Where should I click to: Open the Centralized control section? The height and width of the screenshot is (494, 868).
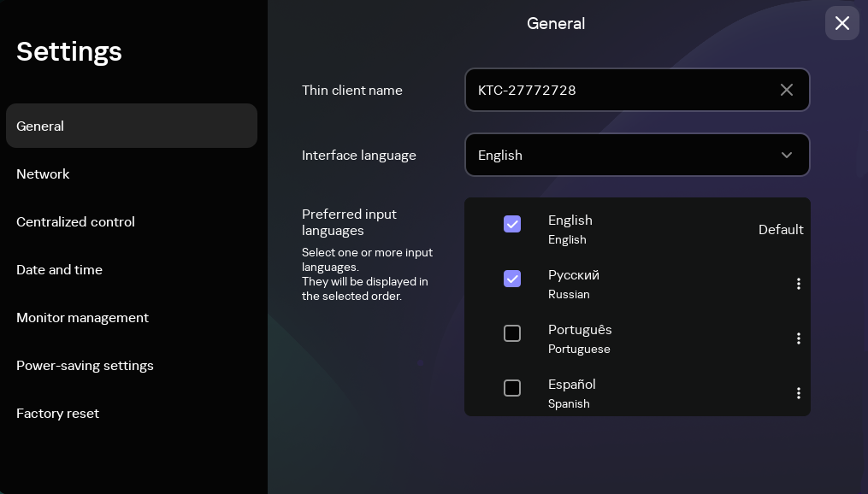(x=75, y=221)
